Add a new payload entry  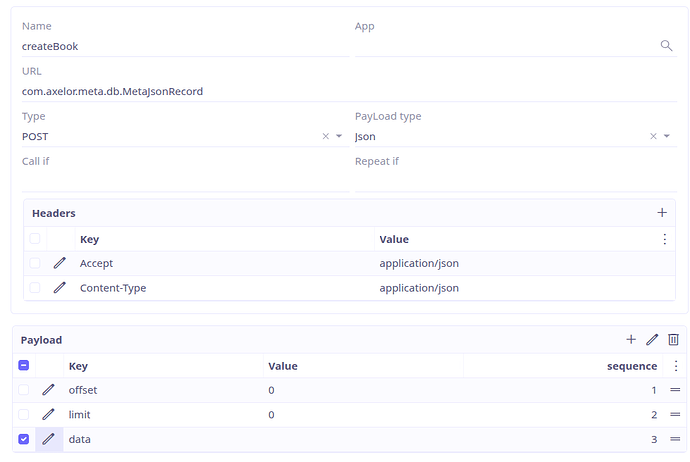coord(631,340)
